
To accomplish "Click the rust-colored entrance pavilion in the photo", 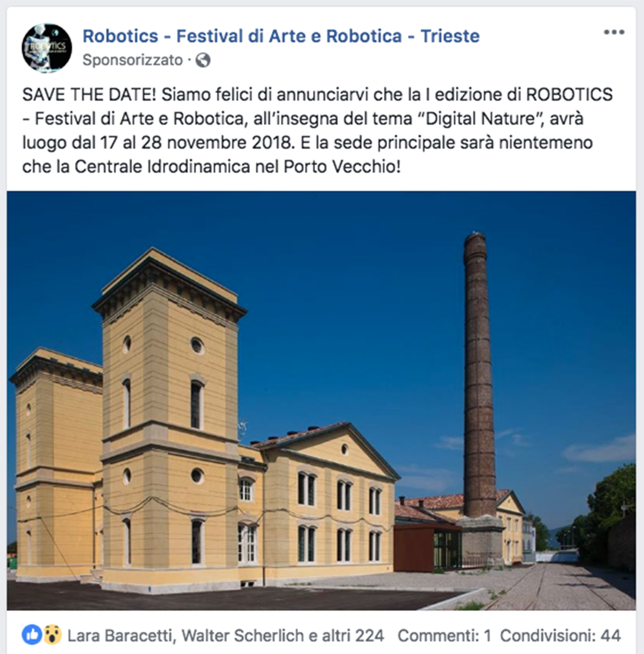I will click(427, 547).
